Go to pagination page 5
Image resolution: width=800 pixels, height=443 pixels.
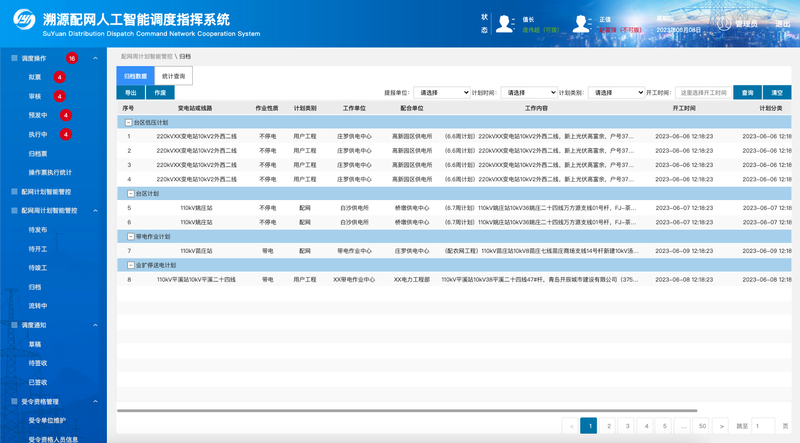click(664, 426)
